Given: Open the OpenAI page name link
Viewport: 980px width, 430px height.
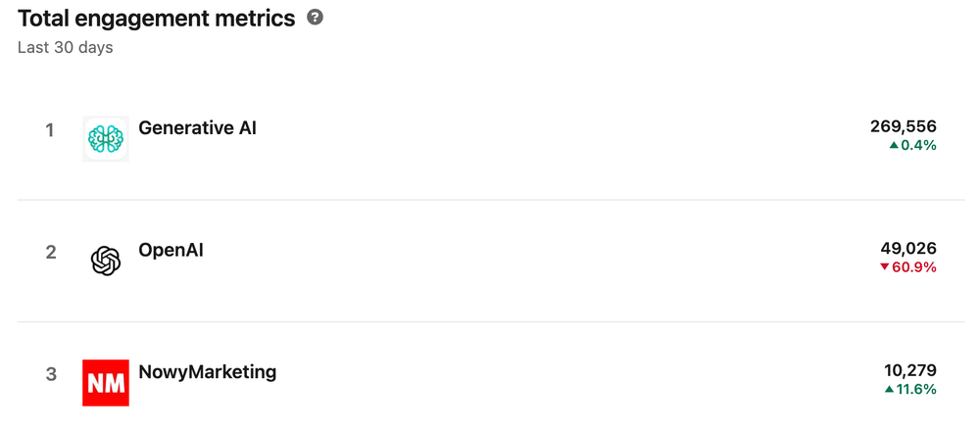Looking at the screenshot, I should tap(171, 250).
